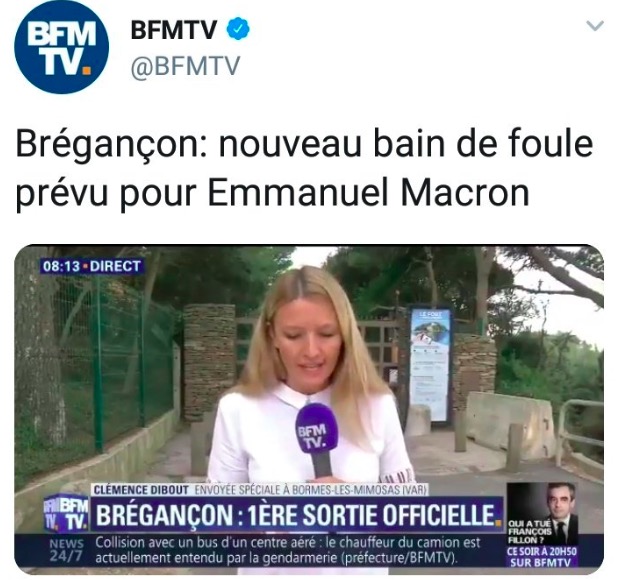The height and width of the screenshot is (580, 618).
Task: Open the BFMTV round profile avatar
Action: click(x=61, y=46)
